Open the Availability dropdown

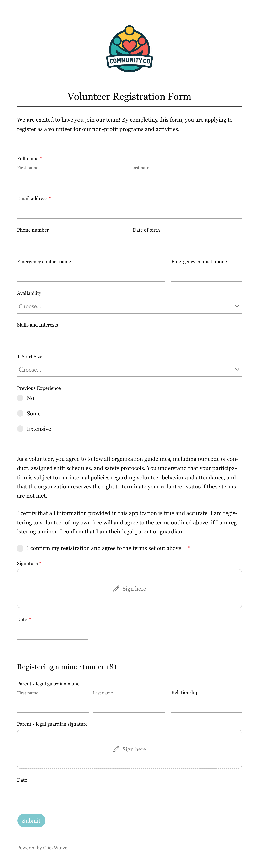[129, 306]
